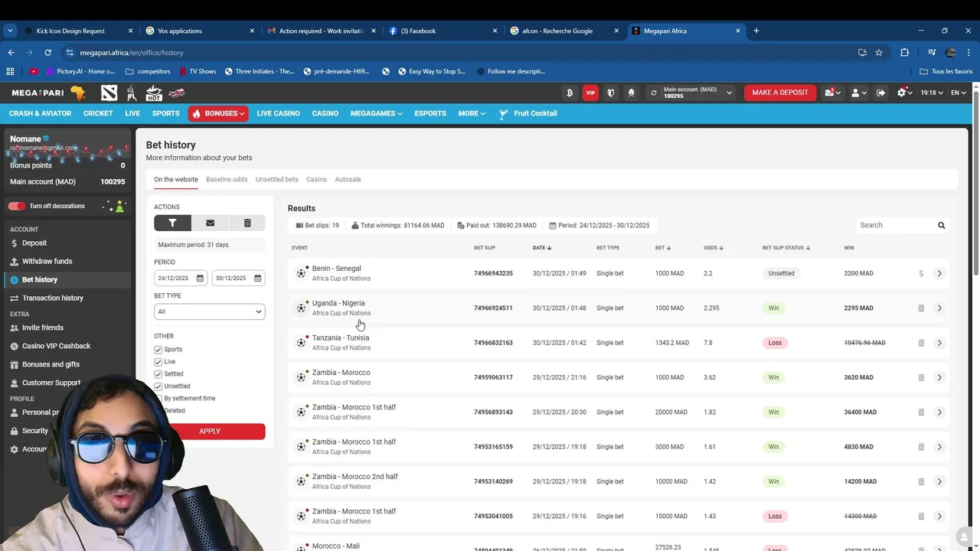The width and height of the screenshot is (980, 551).
Task: Open the LIVE CASINO menu item
Action: pos(278,113)
